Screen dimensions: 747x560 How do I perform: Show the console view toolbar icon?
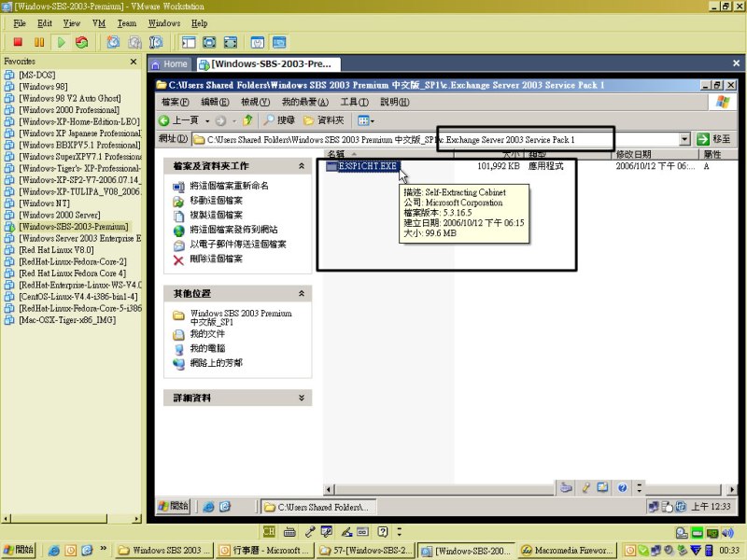[x=279, y=42]
